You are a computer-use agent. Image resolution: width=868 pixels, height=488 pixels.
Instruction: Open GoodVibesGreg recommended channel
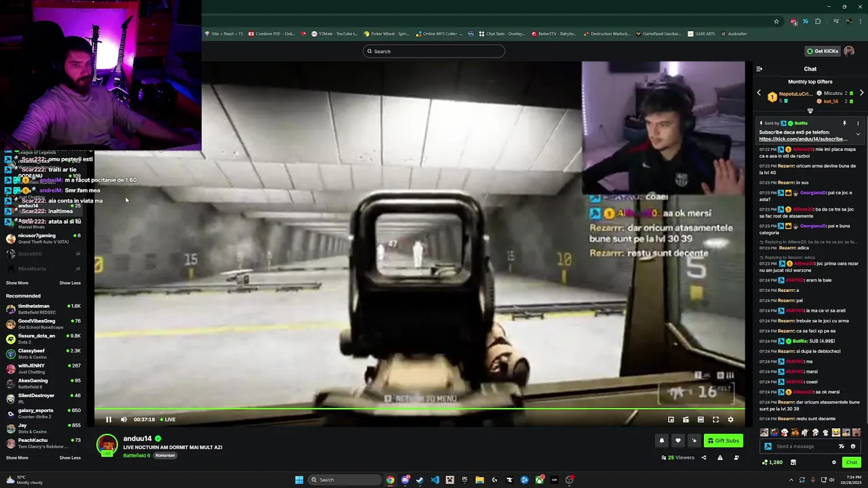tap(43, 323)
